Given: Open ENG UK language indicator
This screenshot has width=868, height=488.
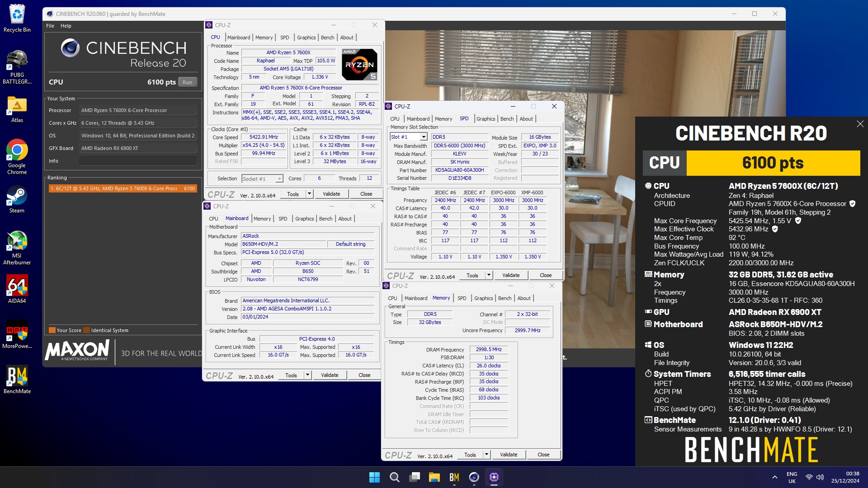Looking at the screenshot, I should pos(792,477).
